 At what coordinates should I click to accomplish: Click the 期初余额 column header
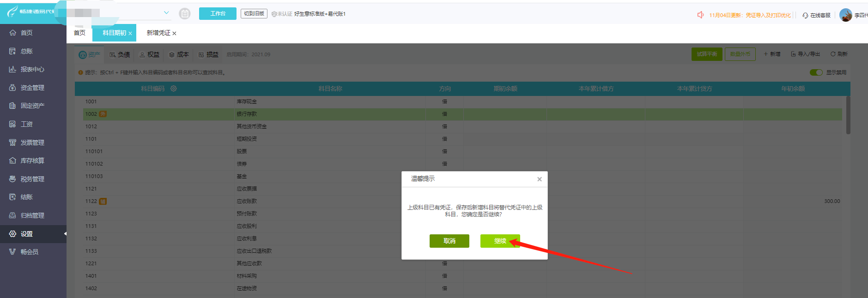pos(505,89)
